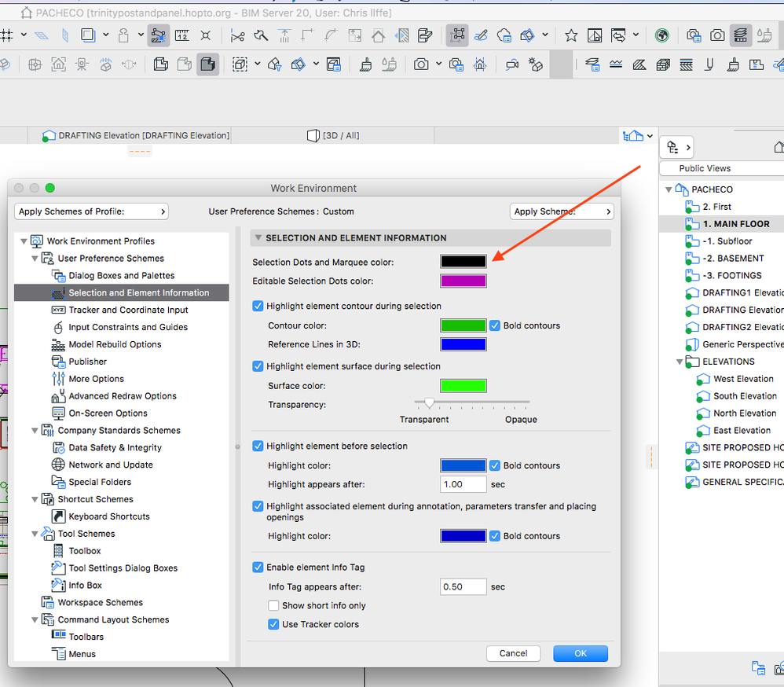
Task: Click the Publisher icon in settings tree
Action: point(58,362)
